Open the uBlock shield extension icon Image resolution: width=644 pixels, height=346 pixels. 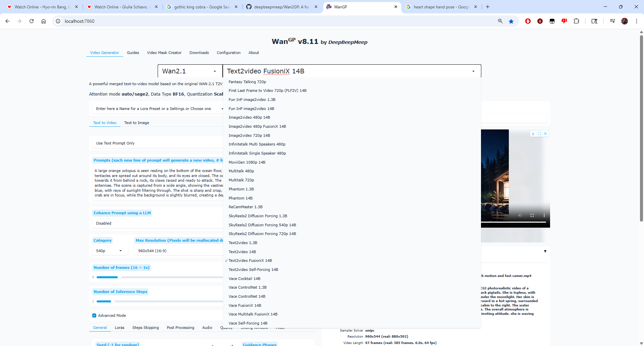[540, 21]
